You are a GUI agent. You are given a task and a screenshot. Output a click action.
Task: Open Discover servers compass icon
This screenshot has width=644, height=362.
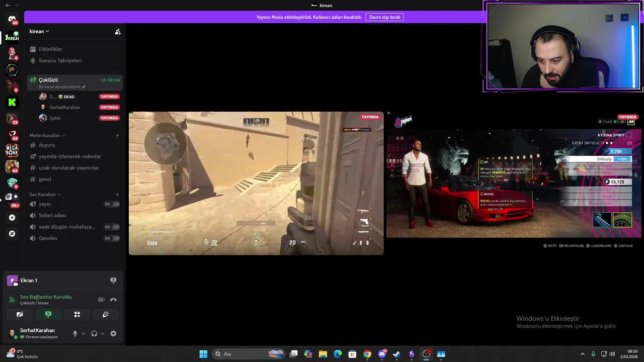12,234
